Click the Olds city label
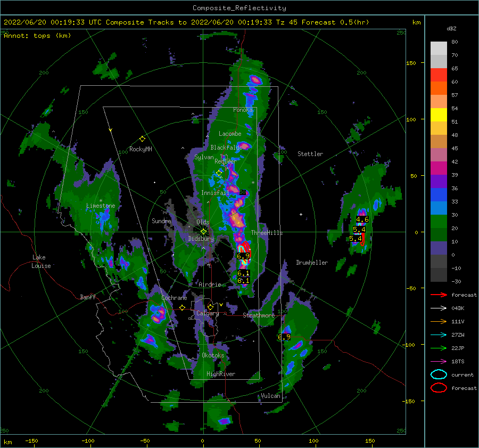Image resolution: width=479 pixels, height=448 pixels. click(203, 222)
